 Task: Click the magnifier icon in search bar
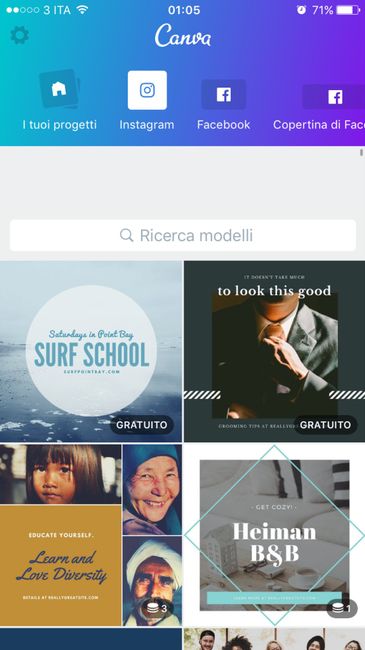point(127,235)
